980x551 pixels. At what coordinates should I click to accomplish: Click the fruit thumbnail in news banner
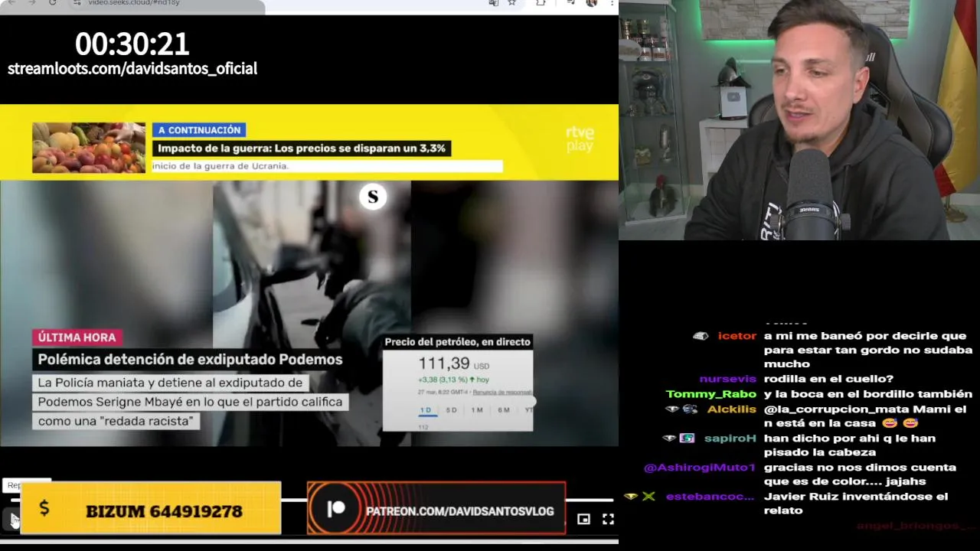pyautogui.click(x=89, y=148)
